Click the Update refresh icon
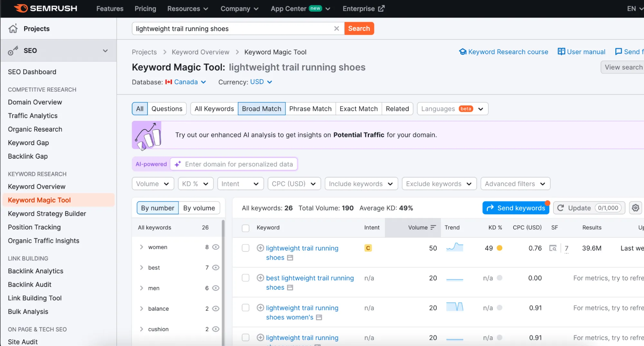Screen dimensions: 644x346 coord(561,208)
